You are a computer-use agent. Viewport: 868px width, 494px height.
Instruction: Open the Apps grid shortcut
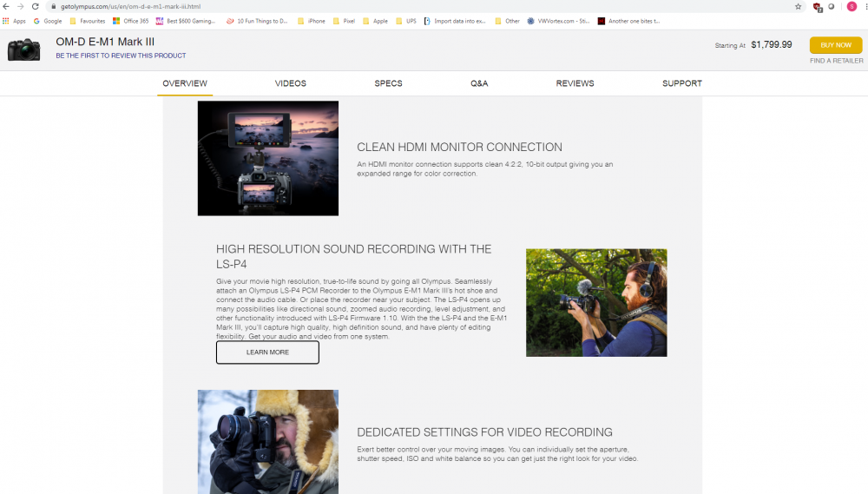14,21
